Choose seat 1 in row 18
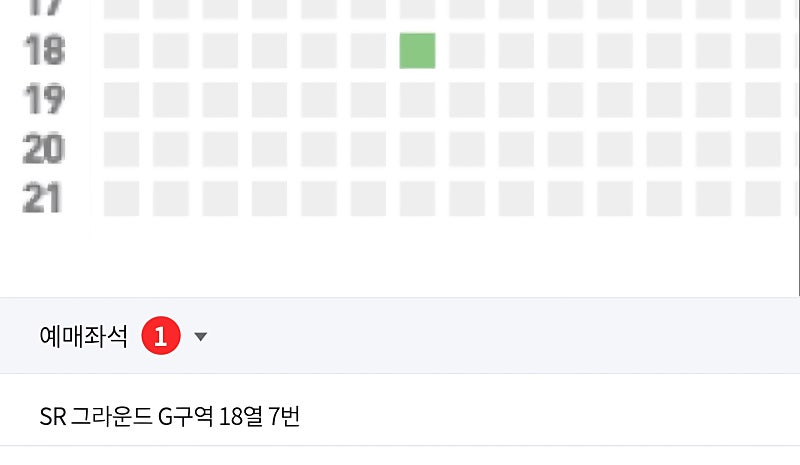The height and width of the screenshot is (465, 800). 121,50
